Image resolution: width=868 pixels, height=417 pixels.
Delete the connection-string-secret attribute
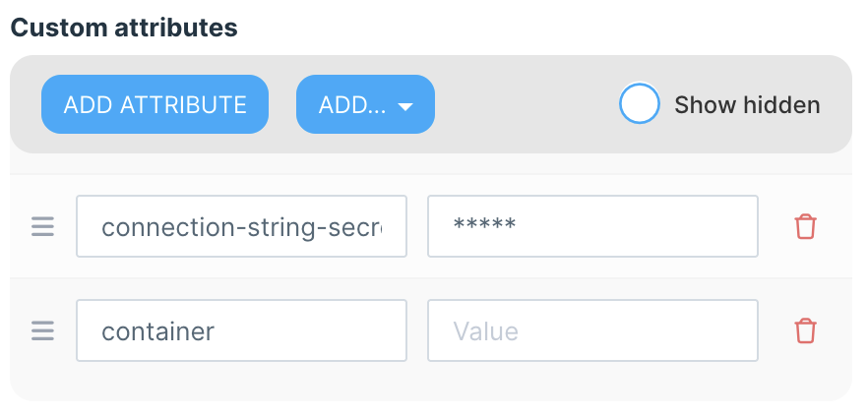805,227
